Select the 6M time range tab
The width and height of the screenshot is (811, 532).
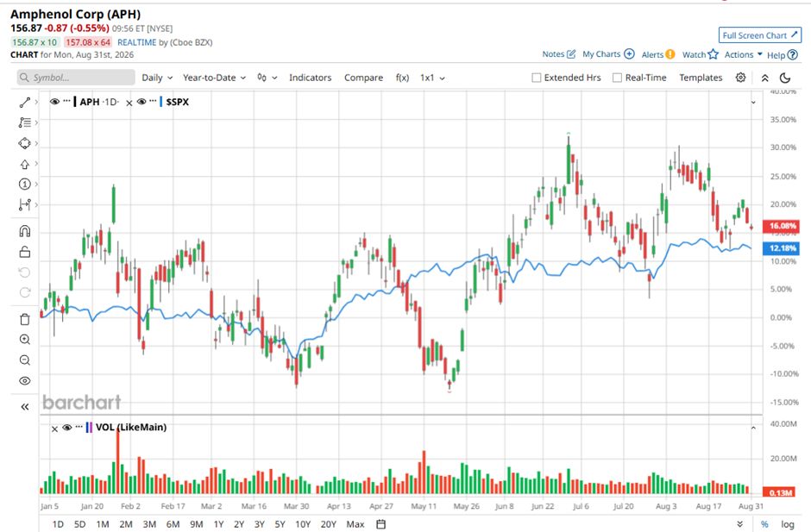(x=173, y=524)
